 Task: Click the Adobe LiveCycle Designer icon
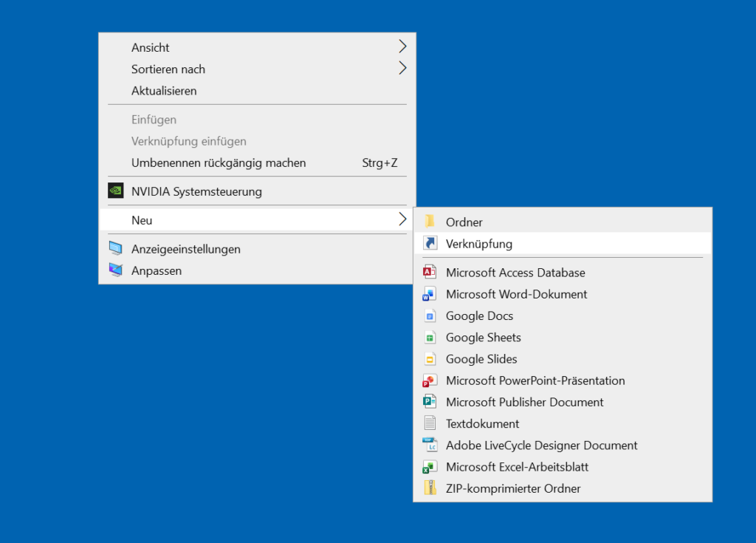[430, 445]
